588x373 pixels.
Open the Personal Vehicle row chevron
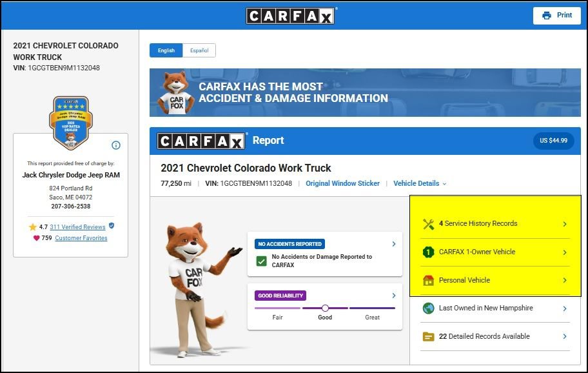point(565,280)
